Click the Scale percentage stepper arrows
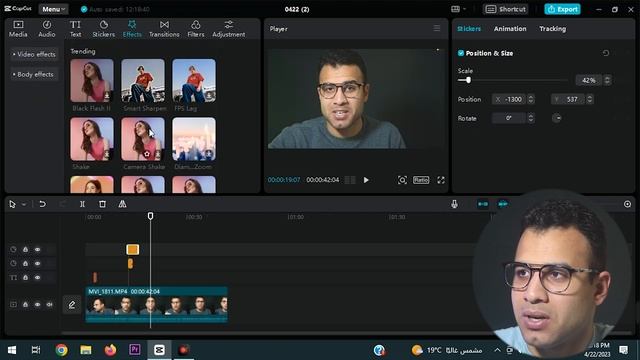The image size is (640, 360). 607,80
